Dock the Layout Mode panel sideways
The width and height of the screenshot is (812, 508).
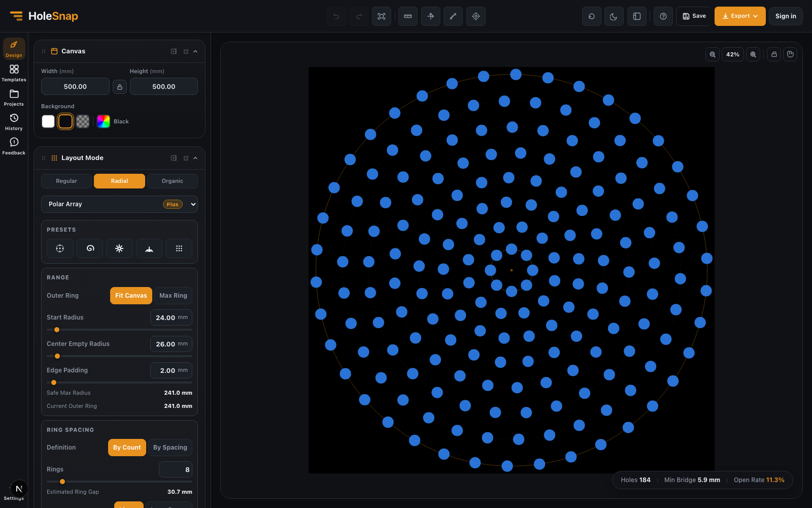pyautogui.click(x=174, y=158)
